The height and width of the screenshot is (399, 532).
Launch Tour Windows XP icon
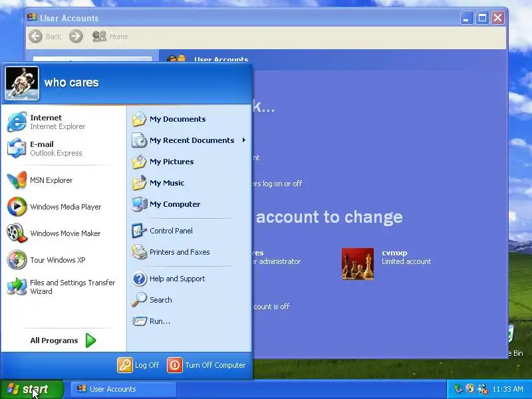[17, 260]
